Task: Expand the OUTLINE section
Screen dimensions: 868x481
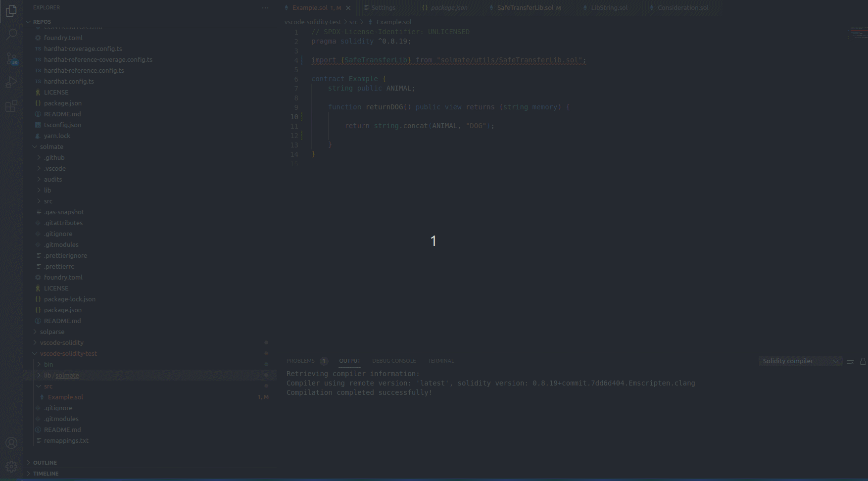Action: coord(45,462)
